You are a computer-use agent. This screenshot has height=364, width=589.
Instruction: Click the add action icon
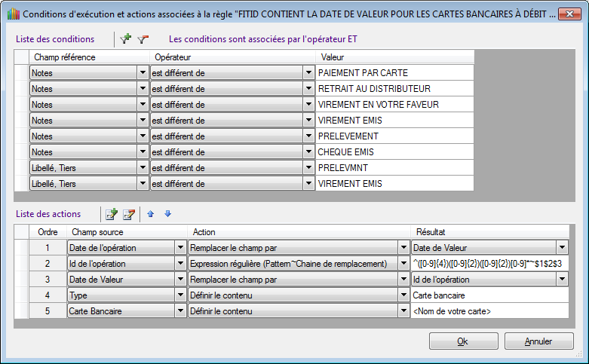pos(112,215)
